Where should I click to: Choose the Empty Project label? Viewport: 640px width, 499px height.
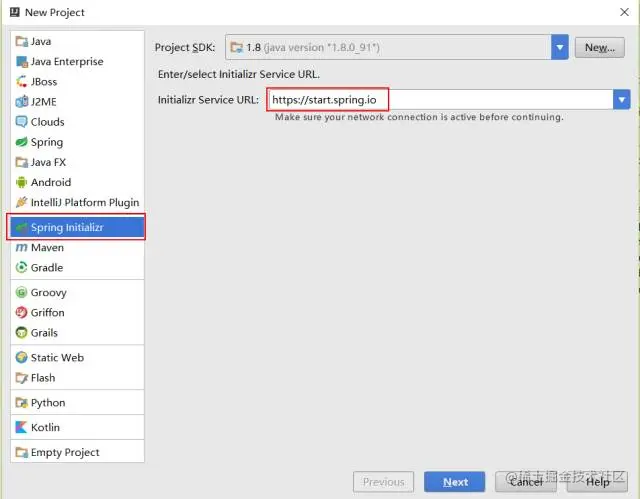click(x=65, y=452)
